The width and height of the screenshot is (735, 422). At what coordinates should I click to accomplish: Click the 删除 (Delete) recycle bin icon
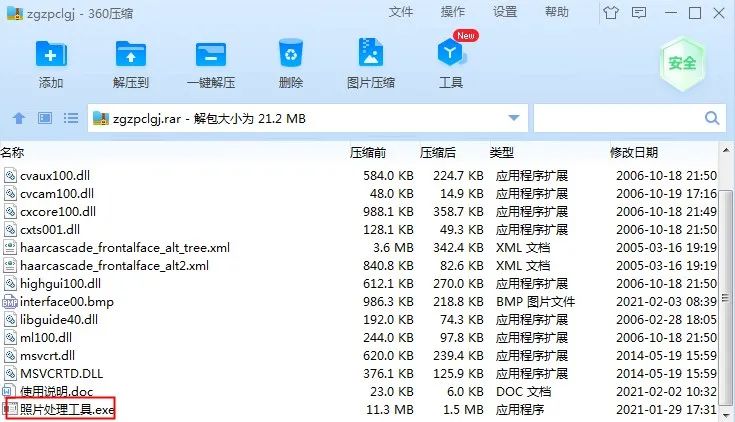pos(291,62)
